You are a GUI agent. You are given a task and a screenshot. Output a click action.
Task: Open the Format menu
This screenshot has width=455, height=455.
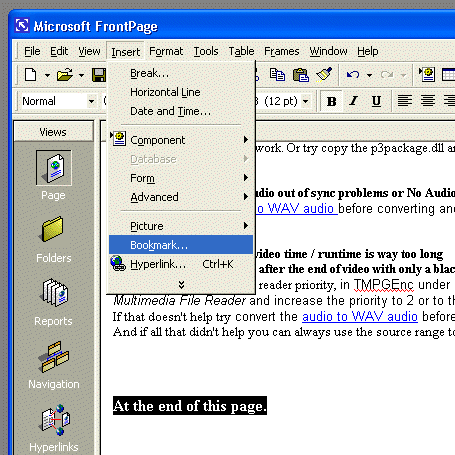point(166,51)
